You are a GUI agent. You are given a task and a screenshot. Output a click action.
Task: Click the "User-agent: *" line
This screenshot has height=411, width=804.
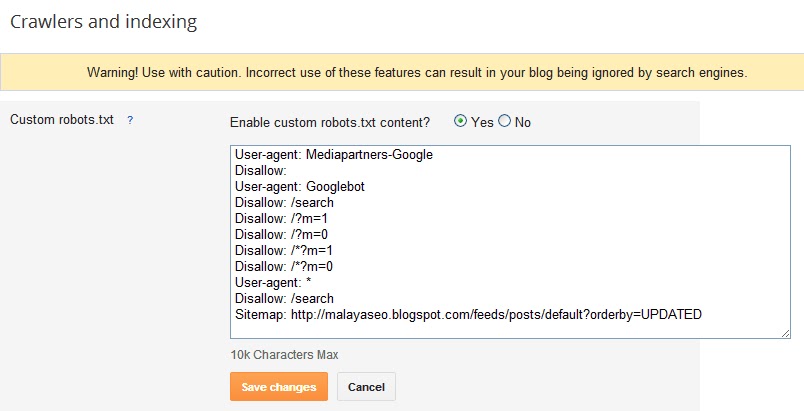pyautogui.click(x=273, y=283)
